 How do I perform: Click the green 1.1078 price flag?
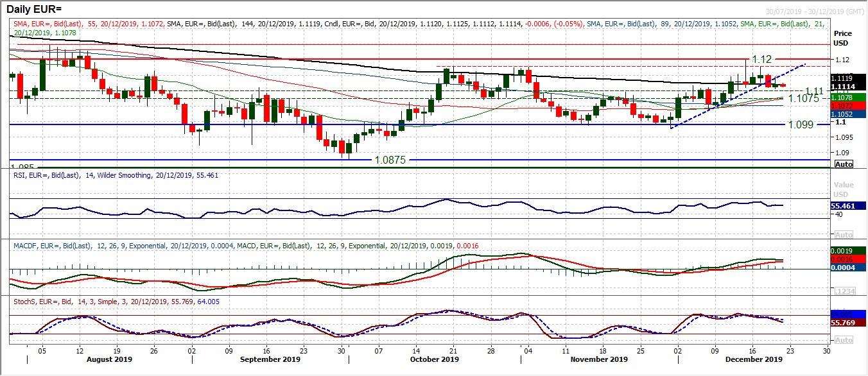pos(842,98)
